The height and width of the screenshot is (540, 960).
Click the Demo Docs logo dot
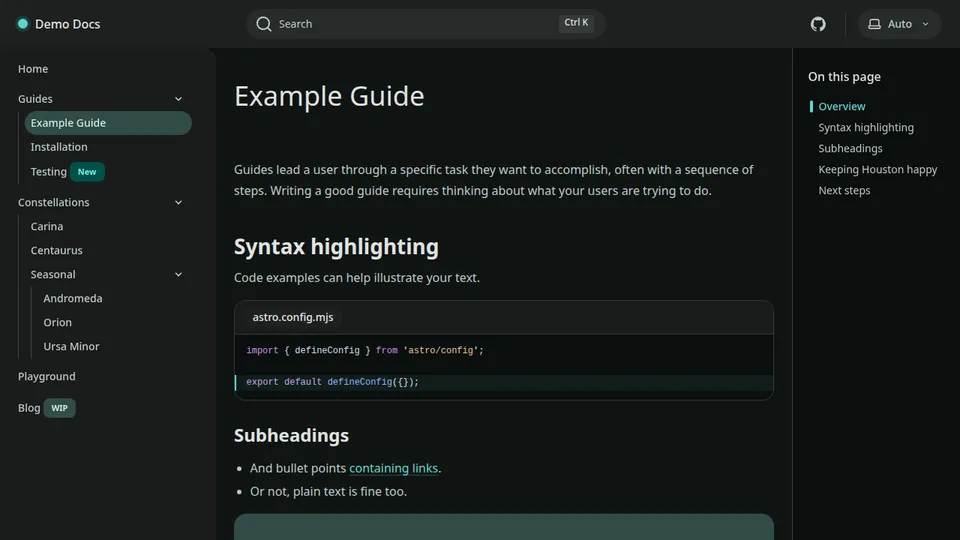(23, 24)
